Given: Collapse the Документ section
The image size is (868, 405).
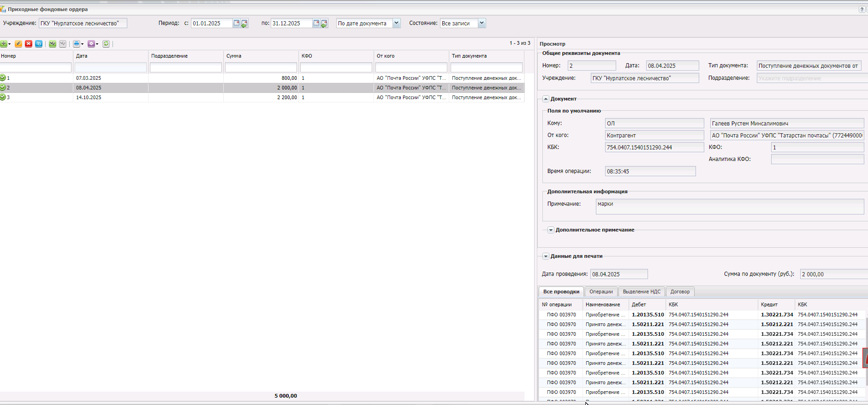Looking at the screenshot, I should tap(546, 99).
